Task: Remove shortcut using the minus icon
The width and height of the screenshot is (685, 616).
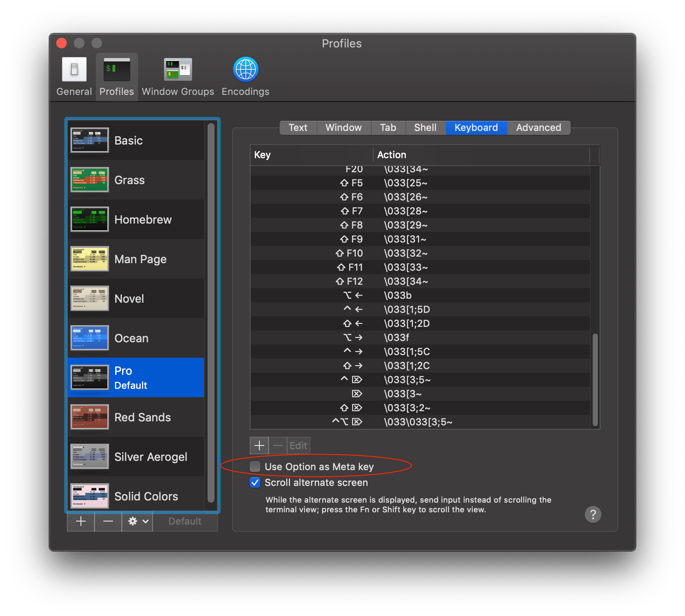Action: [x=277, y=445]
